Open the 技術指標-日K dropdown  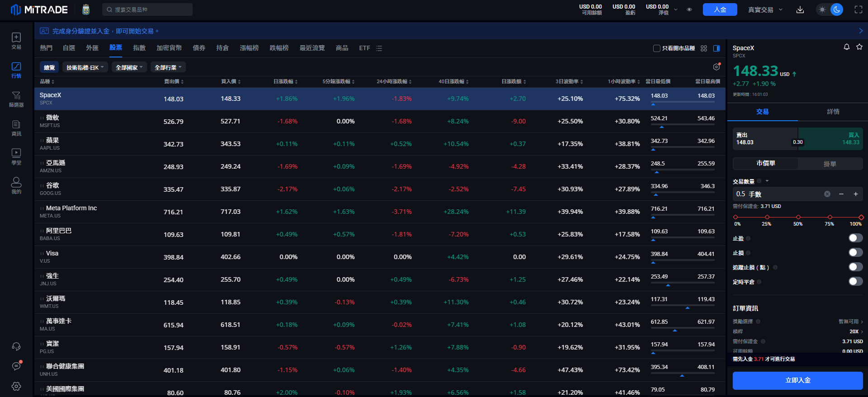[85, 67]
